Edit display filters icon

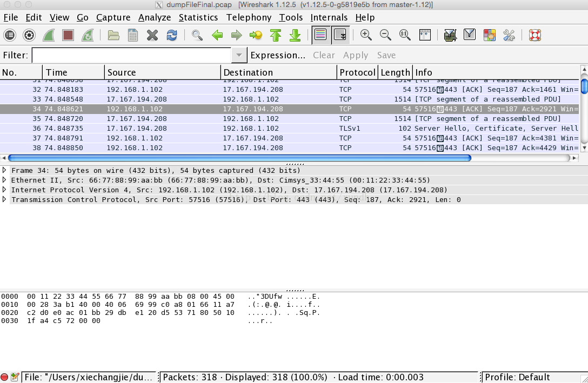point(470,35)
